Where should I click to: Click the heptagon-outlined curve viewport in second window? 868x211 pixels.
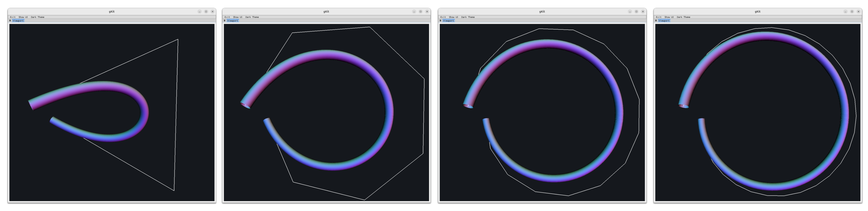pos(327,113)
